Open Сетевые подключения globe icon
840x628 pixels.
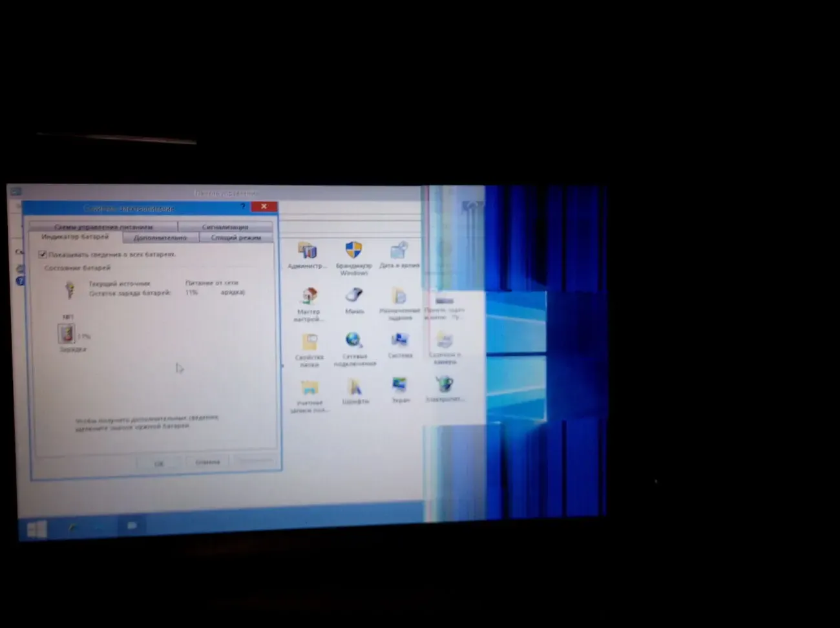[353, 340]
